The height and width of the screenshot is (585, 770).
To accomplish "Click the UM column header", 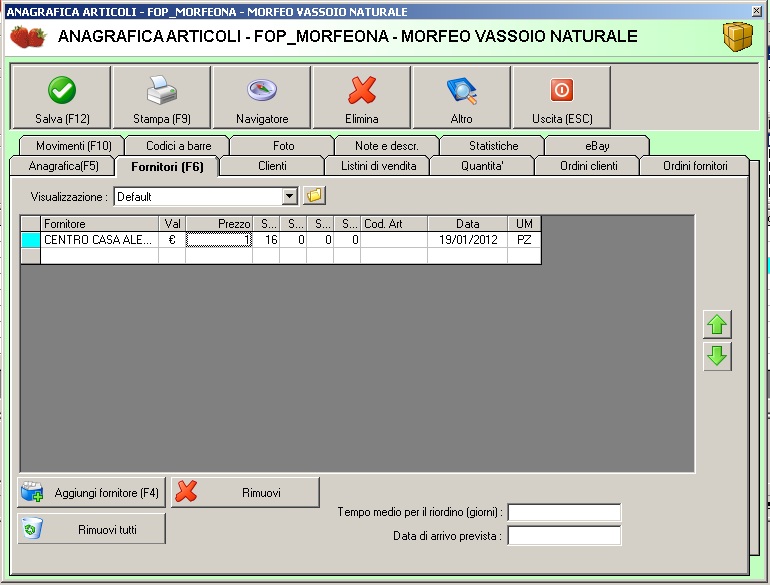I will (x=524, y=223).
